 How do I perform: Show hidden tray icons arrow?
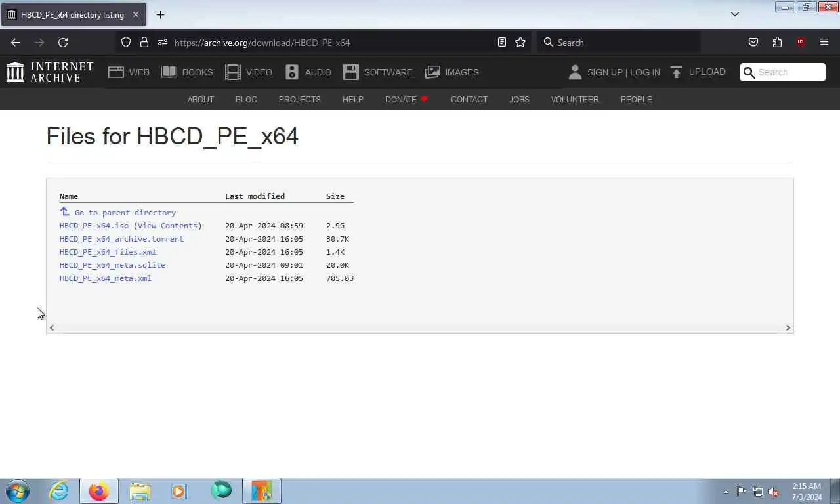tap(726, 492)
